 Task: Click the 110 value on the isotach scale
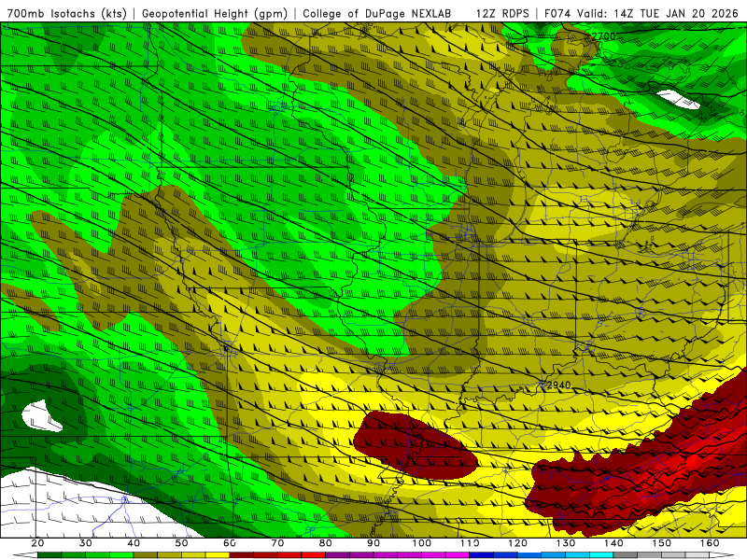(470, 543)
